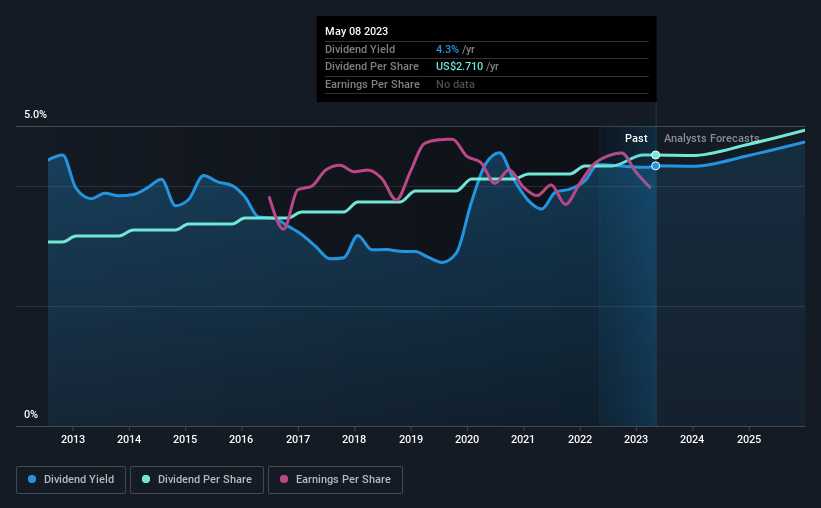Click the 2025 x-axis label

pyautogui.click(x=749, y=439)
